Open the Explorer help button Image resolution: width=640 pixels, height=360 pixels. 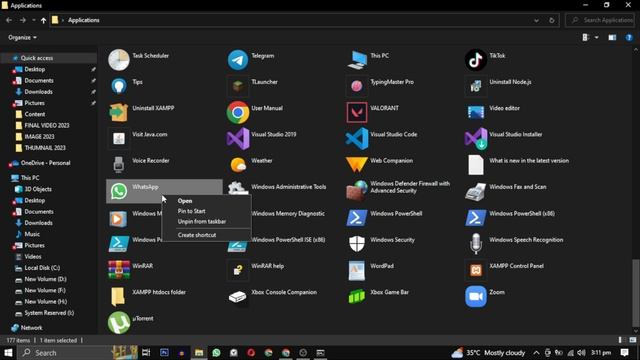tap(629, 38)
